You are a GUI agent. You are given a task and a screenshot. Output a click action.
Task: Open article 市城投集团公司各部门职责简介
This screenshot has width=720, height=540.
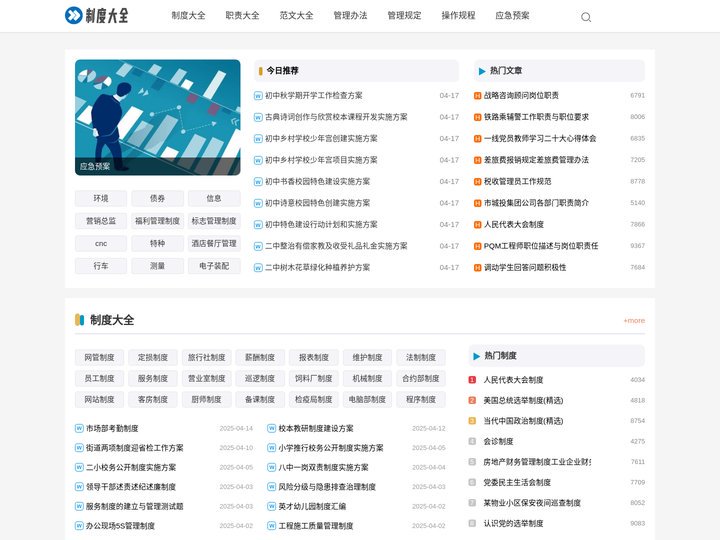(x=536, y=203)
